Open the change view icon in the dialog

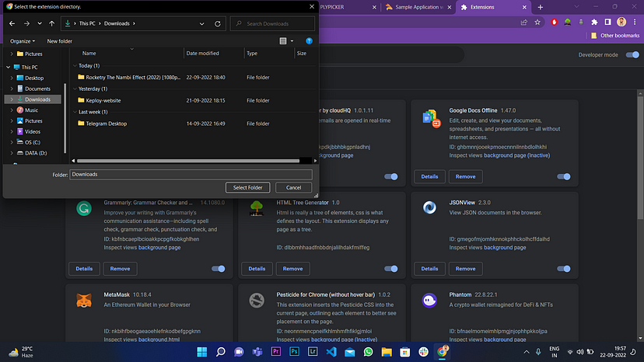point(283,41)
